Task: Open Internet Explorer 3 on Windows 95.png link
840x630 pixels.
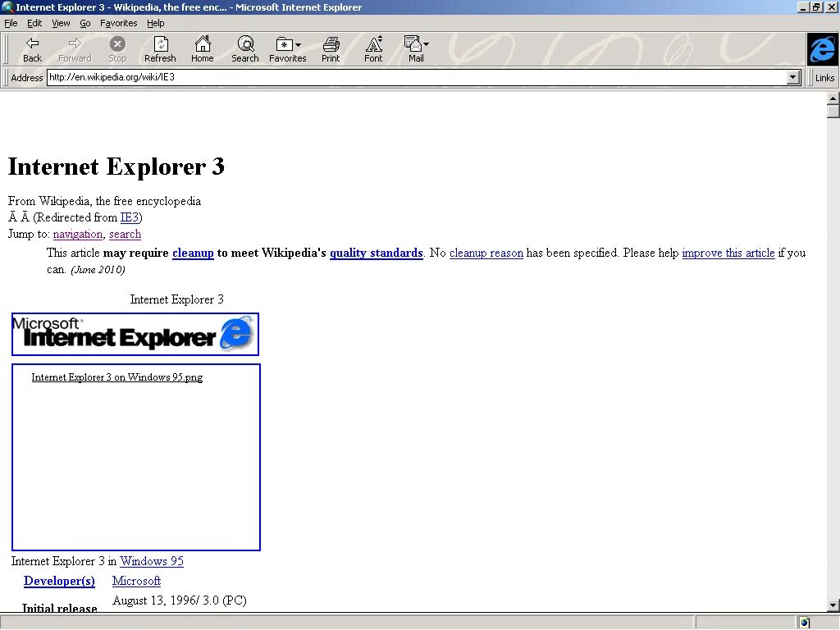Action: coord(116,377)
